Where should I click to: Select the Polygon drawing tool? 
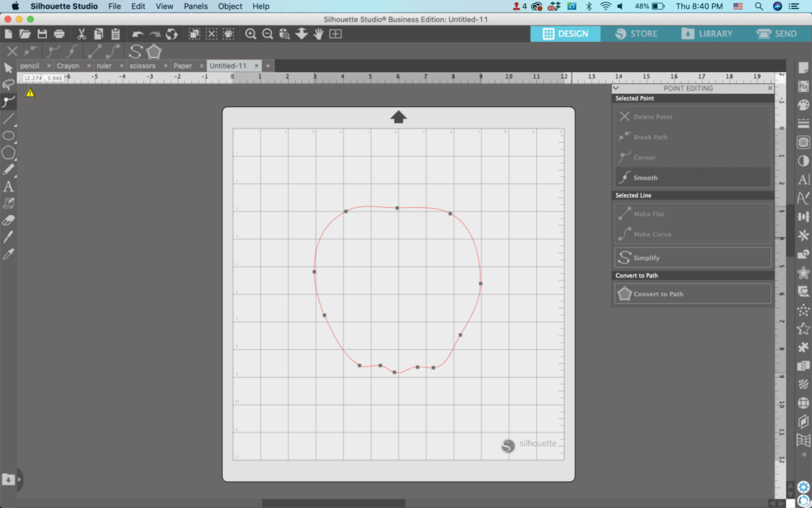[x=8, y=152]
